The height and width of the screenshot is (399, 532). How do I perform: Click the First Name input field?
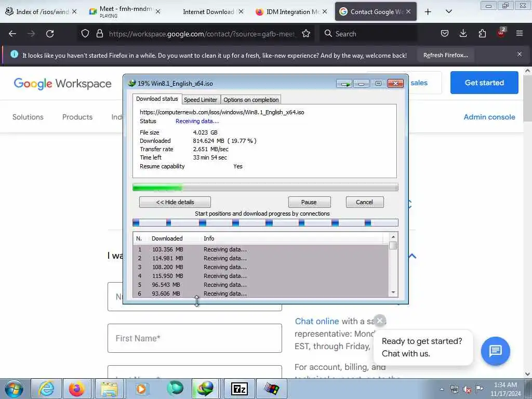point(195,338)
